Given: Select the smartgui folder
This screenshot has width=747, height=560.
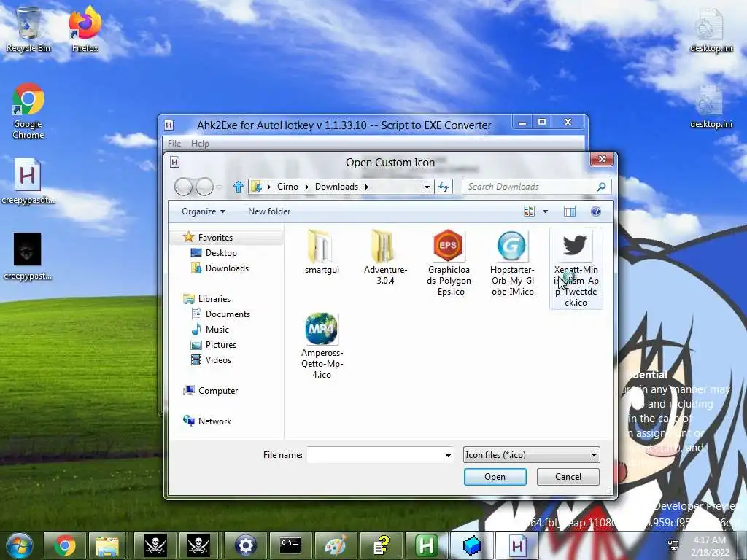Looking at the screenshot, I should click(322, 252).
